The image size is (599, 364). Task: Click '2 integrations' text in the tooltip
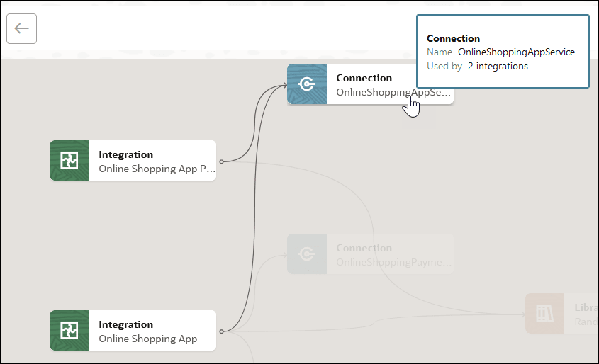click(498, 67)
